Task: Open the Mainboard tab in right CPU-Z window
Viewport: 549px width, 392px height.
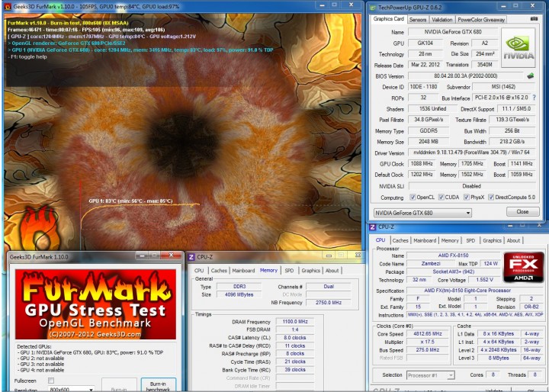Action: [425, 240]
